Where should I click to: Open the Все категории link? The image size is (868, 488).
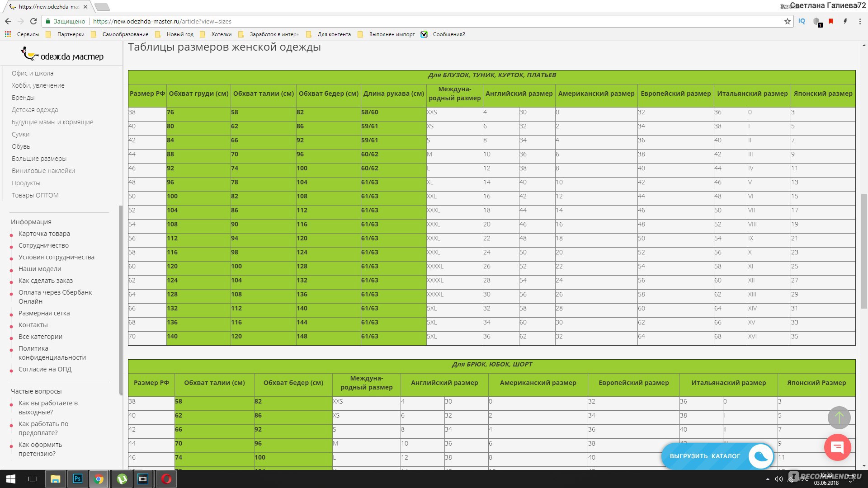pyautogui.click(x=40, y=337)
